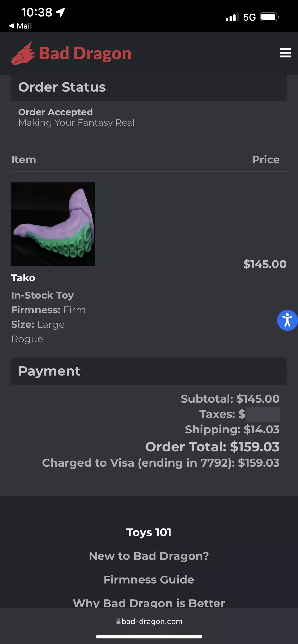Image resolution: width=298 pixels, height=644 pixels.
Task: Tap the battery status icon
Action: click(269, 17)
